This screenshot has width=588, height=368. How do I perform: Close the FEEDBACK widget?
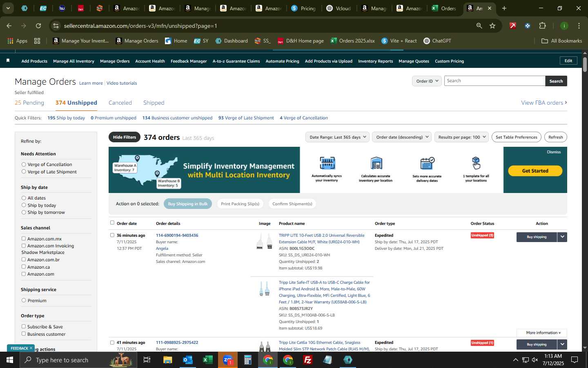click(31, 348)
